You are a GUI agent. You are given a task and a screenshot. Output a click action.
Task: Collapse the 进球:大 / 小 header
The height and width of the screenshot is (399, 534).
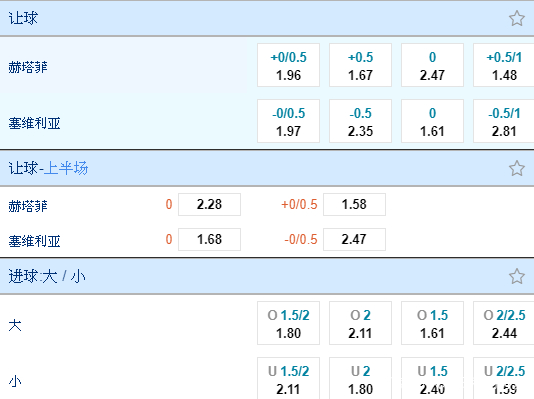point(267,276)
